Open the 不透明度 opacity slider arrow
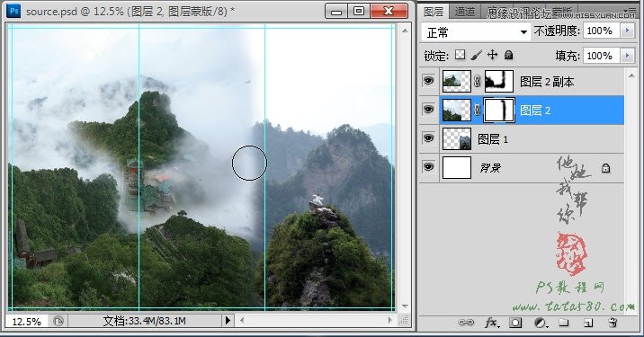This screenshot has width=644, height=337. pos(627,31)
